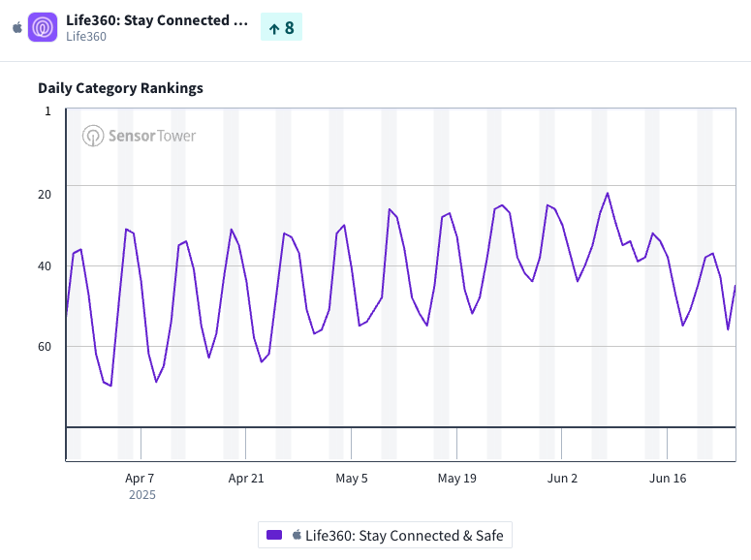751x560 pixels.
Task: Open the Life360 purple app icon
Action: point(43,27)
